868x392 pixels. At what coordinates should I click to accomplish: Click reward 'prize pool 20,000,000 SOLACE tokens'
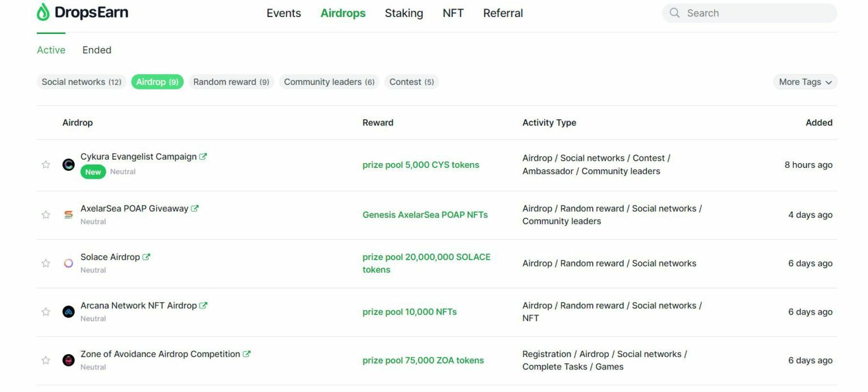426,263
